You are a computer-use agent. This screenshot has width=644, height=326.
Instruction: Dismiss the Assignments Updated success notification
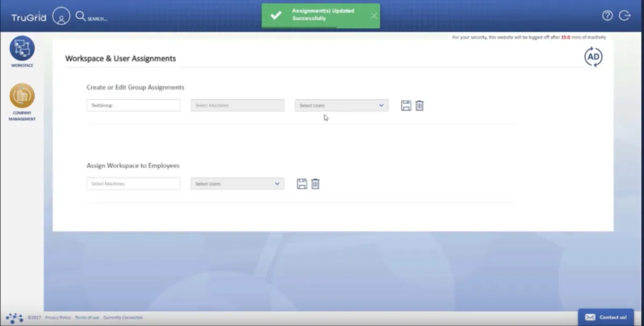click(x=374, y=16)
